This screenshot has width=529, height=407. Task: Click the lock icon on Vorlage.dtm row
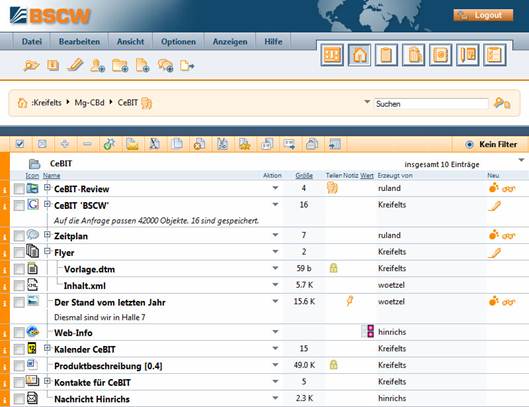coord(333,268)
